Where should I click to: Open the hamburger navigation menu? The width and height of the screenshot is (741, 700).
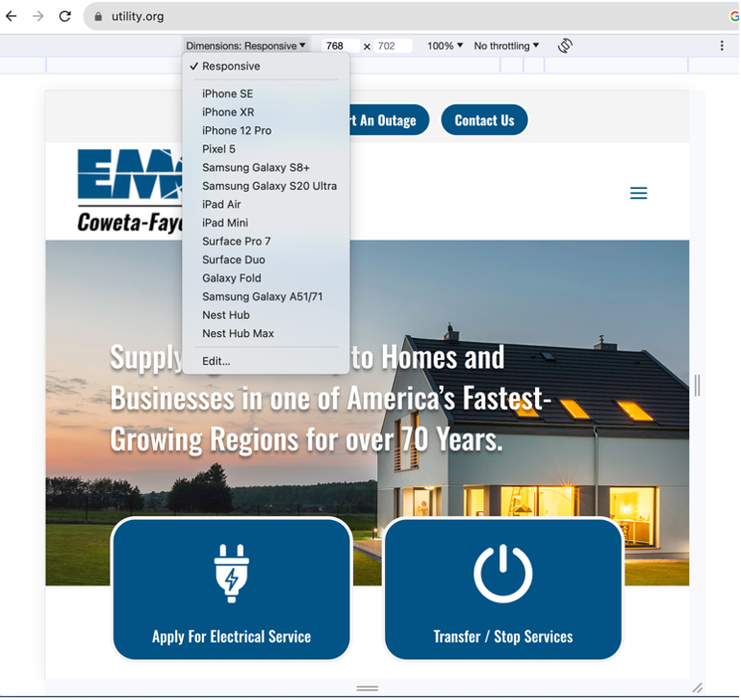(x=638, y=194)
